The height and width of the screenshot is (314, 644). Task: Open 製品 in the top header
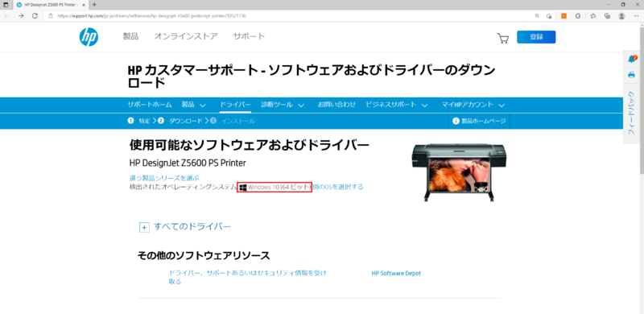130,36
